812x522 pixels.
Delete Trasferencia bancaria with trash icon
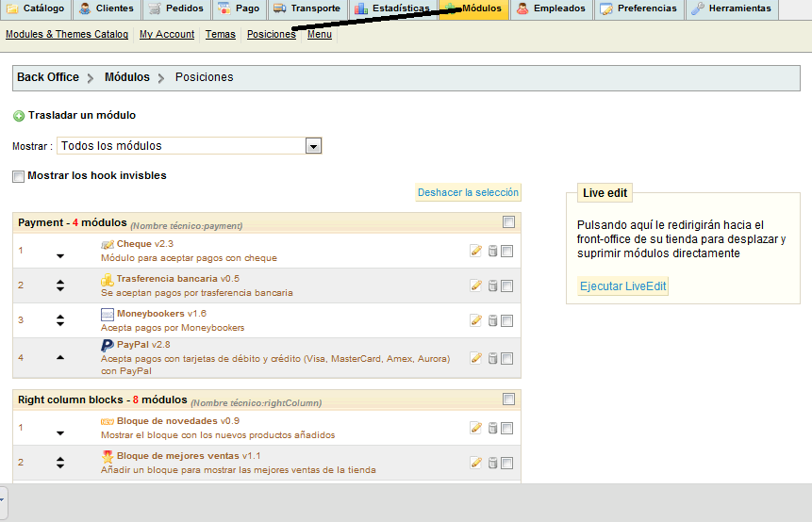492,285
